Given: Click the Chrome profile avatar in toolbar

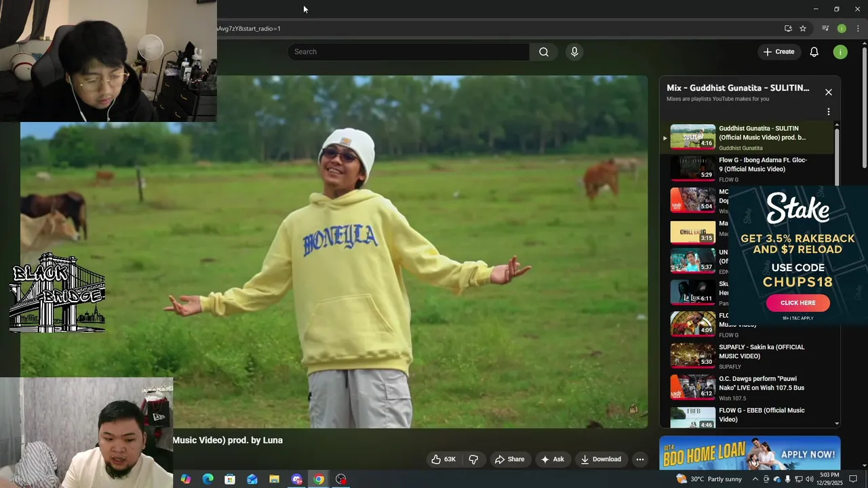Looking at the screenshot, I should click(842, 28).
